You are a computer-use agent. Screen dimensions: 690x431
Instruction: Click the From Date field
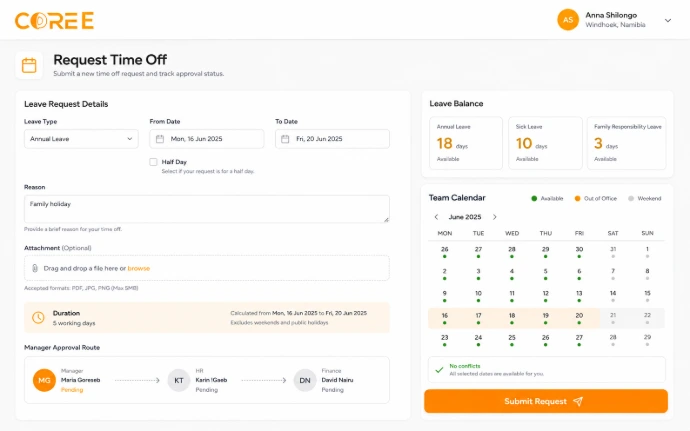click(x=207, y=139)
